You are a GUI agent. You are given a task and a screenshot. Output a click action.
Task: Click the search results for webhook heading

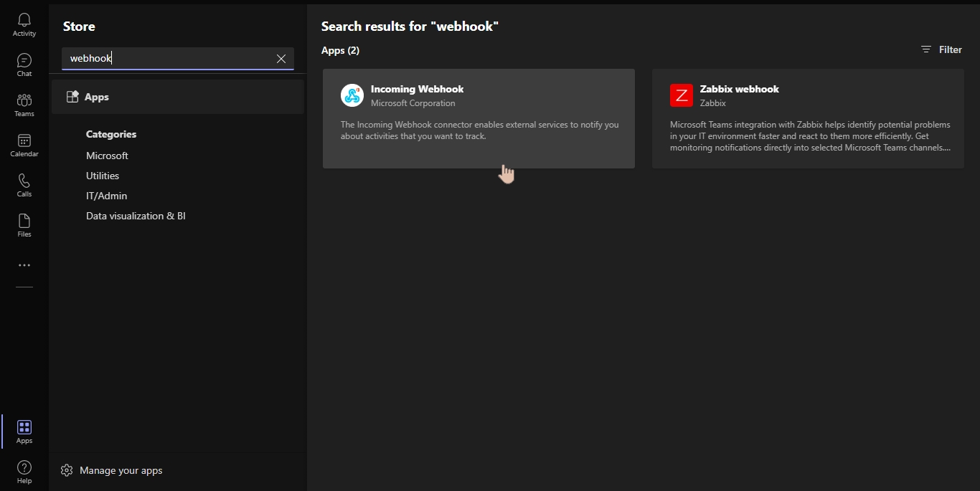pos(410,27)
